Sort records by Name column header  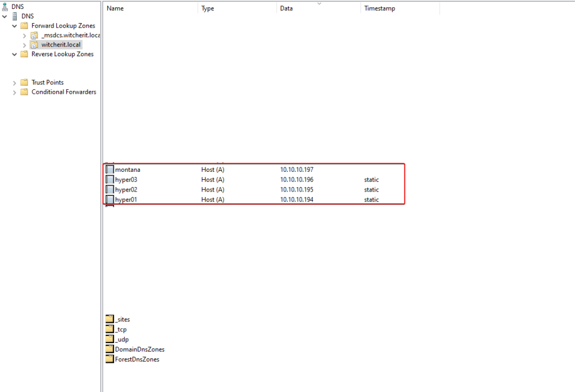coord(115,8)
